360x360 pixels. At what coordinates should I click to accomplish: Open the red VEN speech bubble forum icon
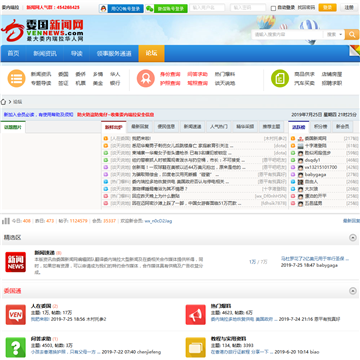[x=16, y=315]
